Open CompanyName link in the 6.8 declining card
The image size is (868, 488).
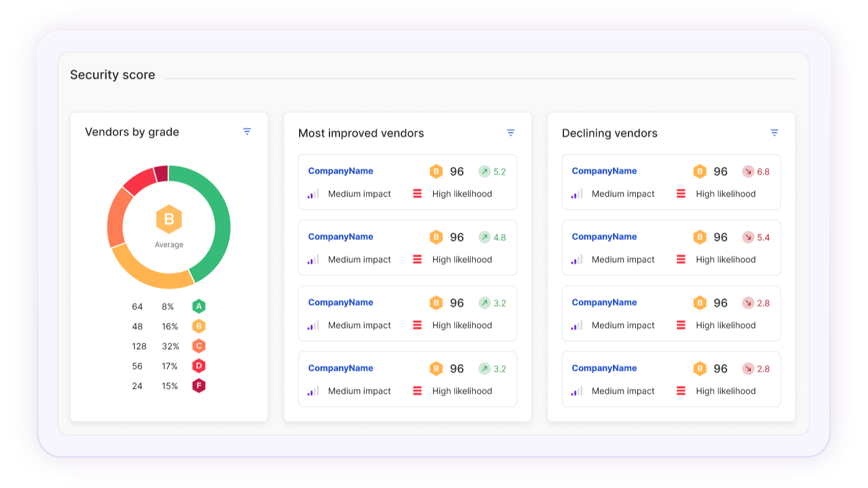[604, 171]
